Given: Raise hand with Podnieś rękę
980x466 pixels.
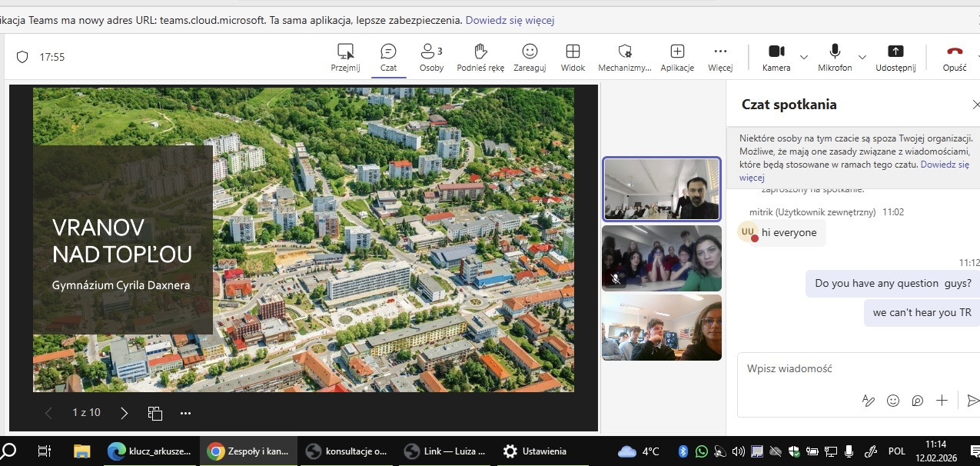Looking at the screenshot, I should tap(480, 58).
